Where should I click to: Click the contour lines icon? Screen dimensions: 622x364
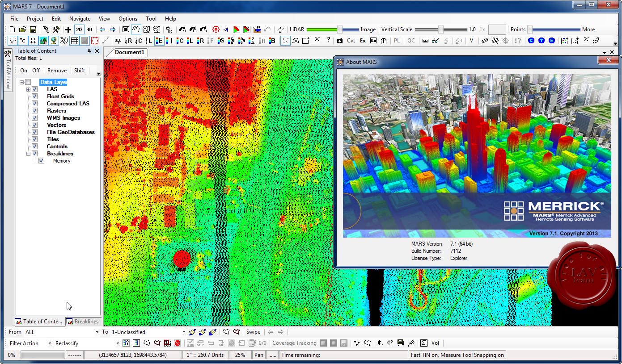(63, 41)
